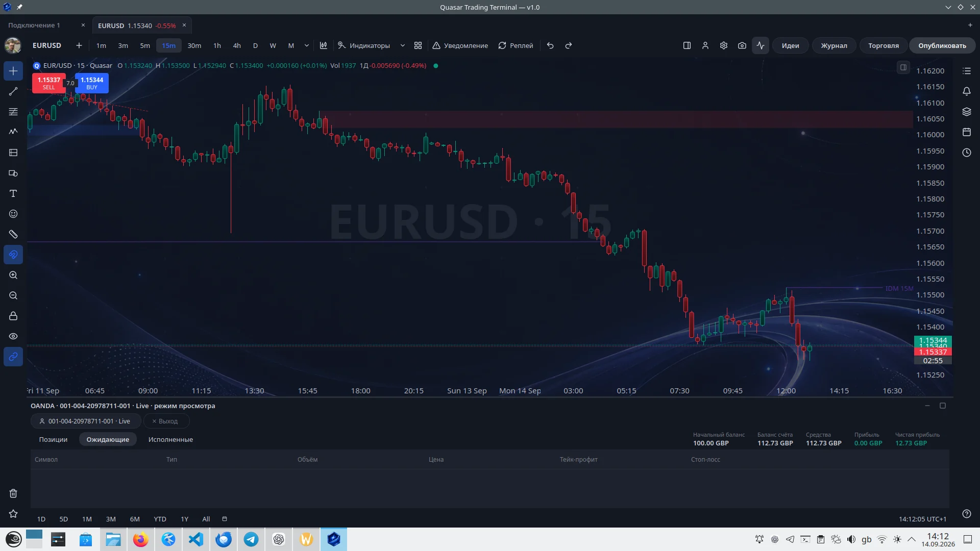Click the zoom in magnifier icon
This screenshot has width=980, height=551.
[13, 275]
